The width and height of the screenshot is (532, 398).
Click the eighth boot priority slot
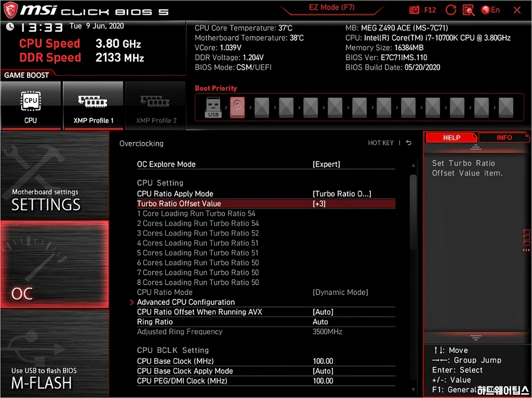coord(384,107)
